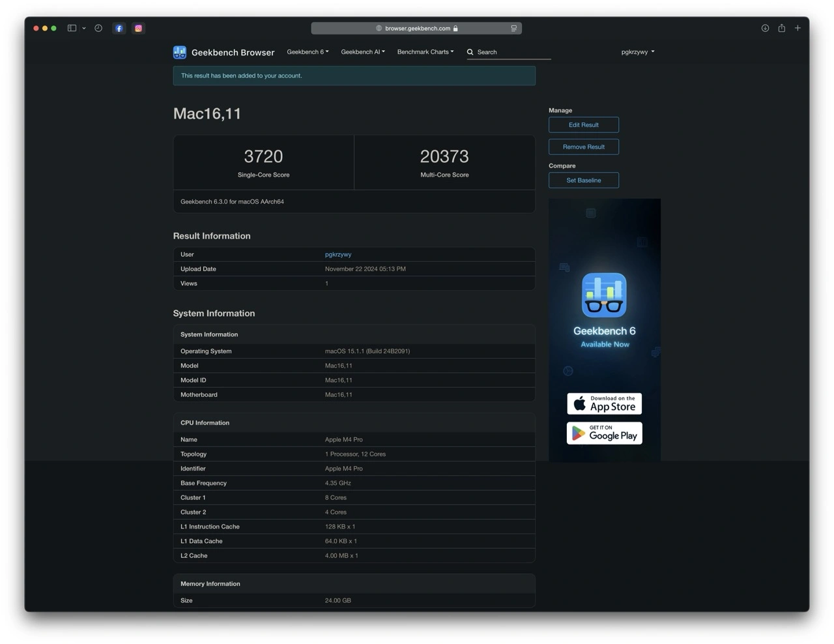Click the search magnifier icon

[470, 52]
